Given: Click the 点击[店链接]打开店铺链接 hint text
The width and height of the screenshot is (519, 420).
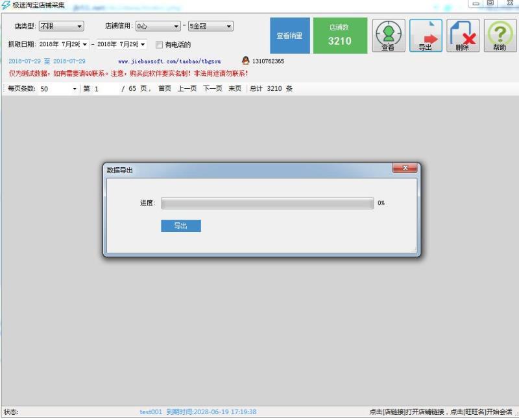Looking at the screenshot, I should 408,412.
